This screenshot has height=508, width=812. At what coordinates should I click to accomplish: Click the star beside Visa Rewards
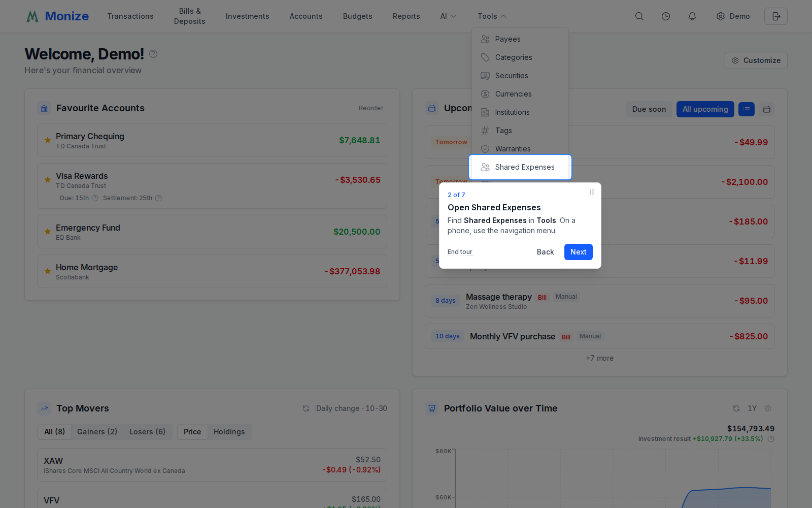pos(48,180)
